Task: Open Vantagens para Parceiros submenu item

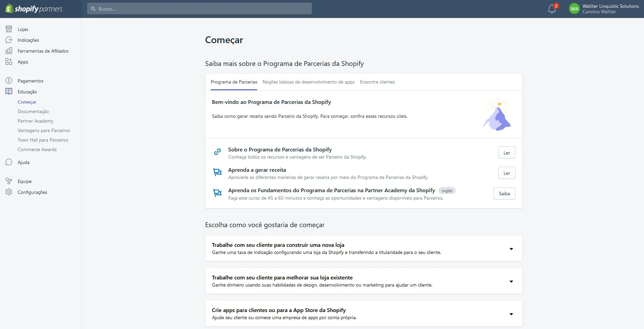Action: 44,130
